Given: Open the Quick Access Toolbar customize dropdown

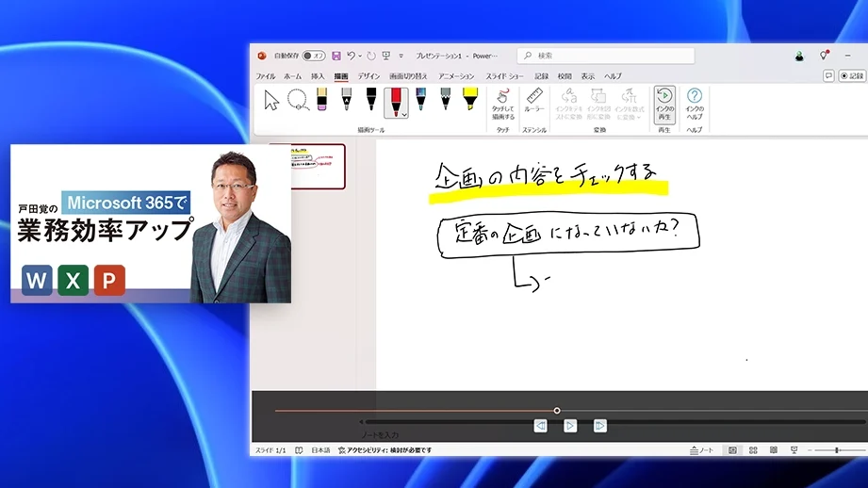Looking at the screenshot, I should tap(401, 56).
